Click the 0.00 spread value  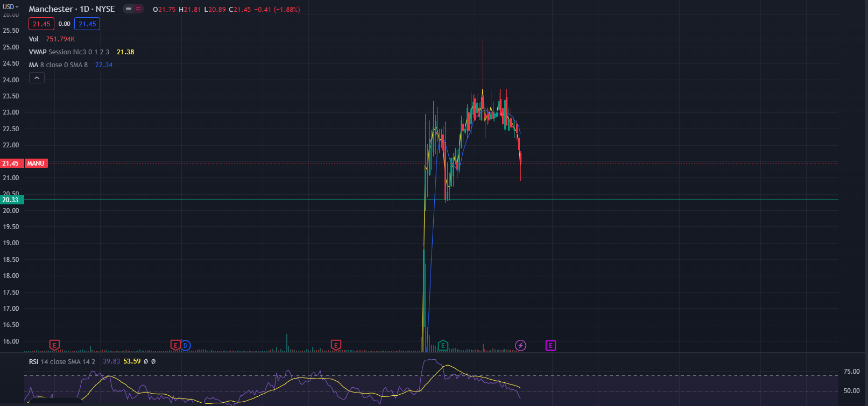click(x=64, y=24)
